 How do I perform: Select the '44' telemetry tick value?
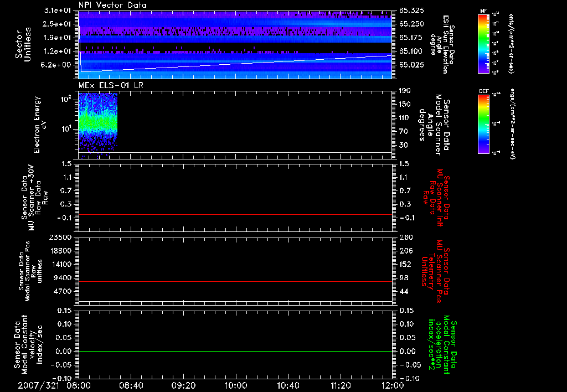(x=404, y=291)
